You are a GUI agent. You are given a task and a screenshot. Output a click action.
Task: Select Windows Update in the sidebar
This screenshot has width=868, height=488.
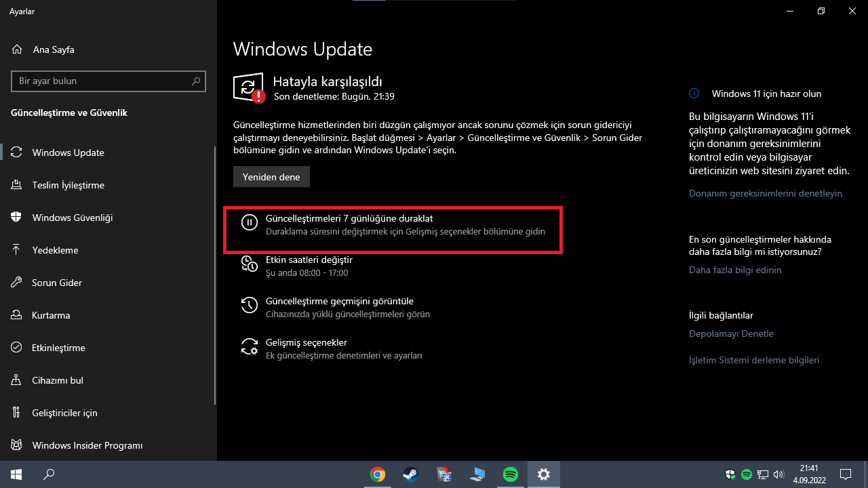(108, 152)
